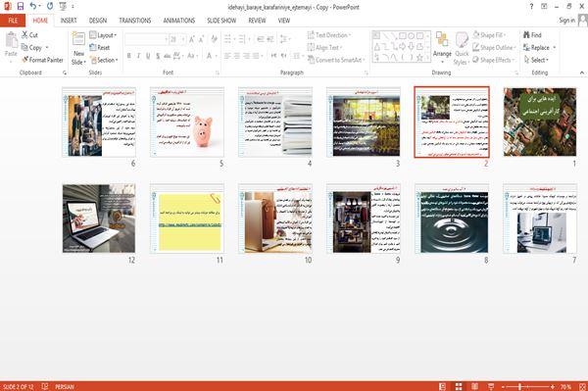
Task: Open the Arrange menu
Action: pyautogui.click(x=442, y=47)
